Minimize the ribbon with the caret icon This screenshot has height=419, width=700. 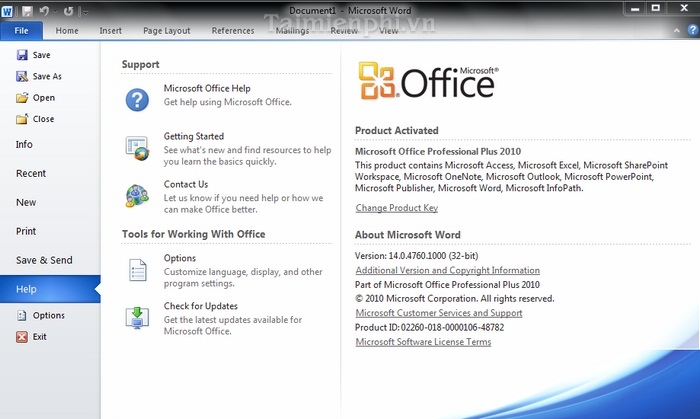[x=677, y=30]
